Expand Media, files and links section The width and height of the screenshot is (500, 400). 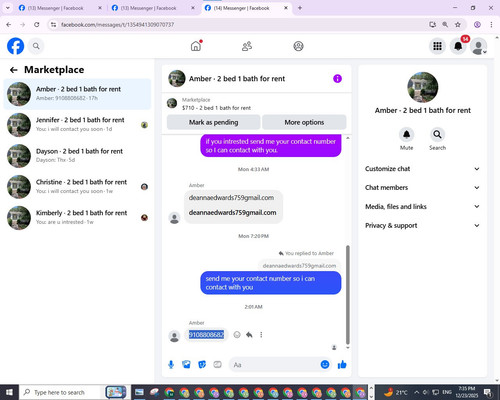(422, 206)
